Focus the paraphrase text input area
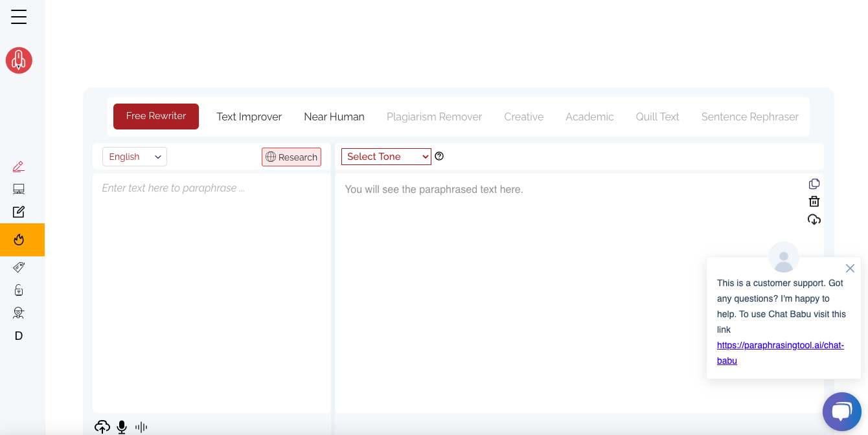This screenshot has width=868, height=435. (x=212, y=293)
